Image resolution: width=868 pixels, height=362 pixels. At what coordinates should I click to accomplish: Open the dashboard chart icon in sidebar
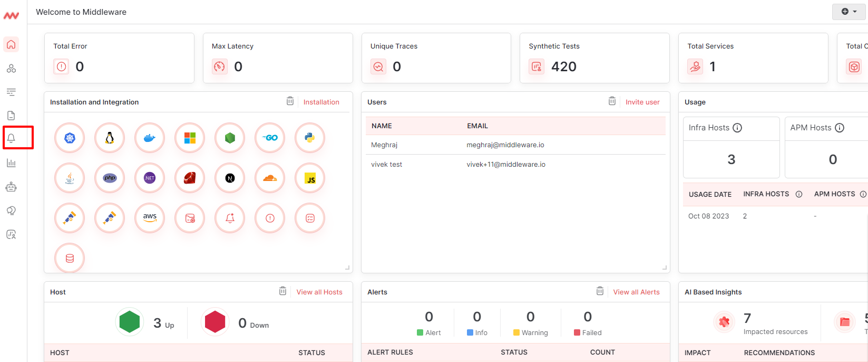pos(11,163)
